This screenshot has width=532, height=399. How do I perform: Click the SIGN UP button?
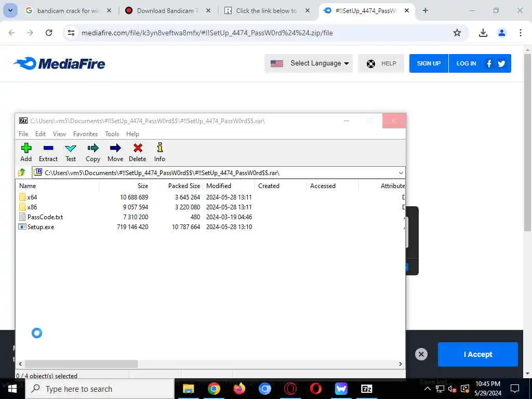pos(429,63)
